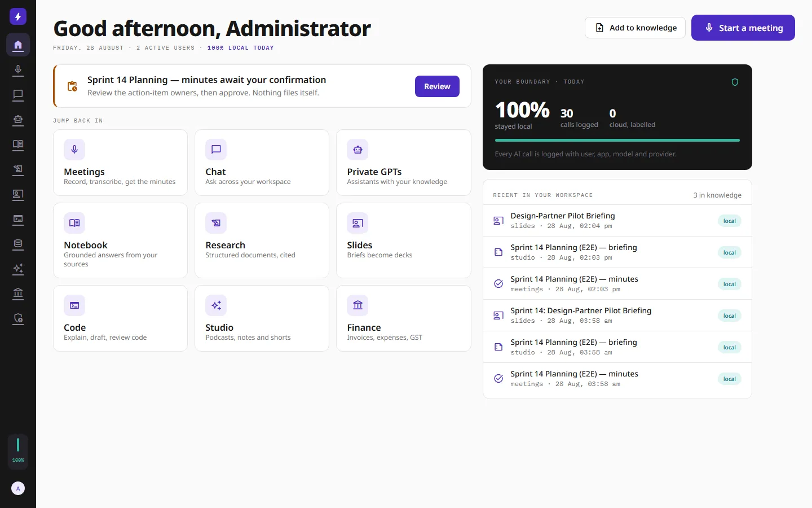The image size is (812, 508).
Task: Open the Studio sparkles icon in the sidebar
Action: [18, 269]
